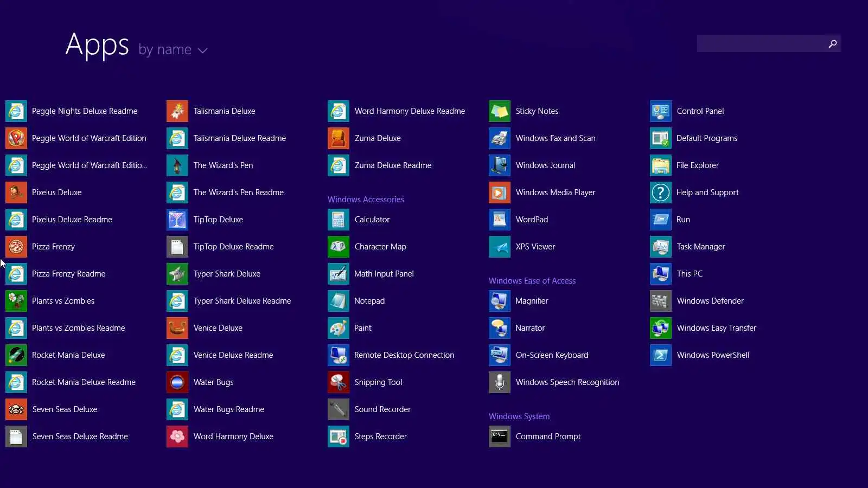Open 'Plants vs Zombies Readme' text entry

point(79,328)
